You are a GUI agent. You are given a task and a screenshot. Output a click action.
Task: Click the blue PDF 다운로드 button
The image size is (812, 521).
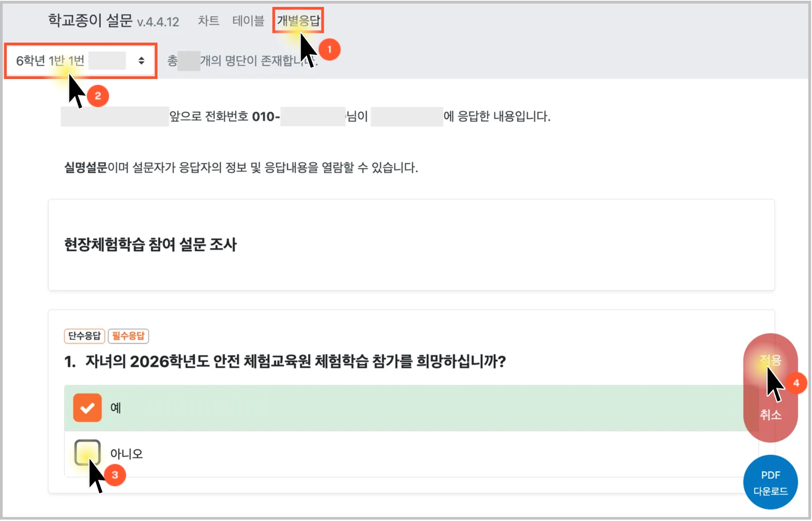pyautogui.click(x=770, y=482)
